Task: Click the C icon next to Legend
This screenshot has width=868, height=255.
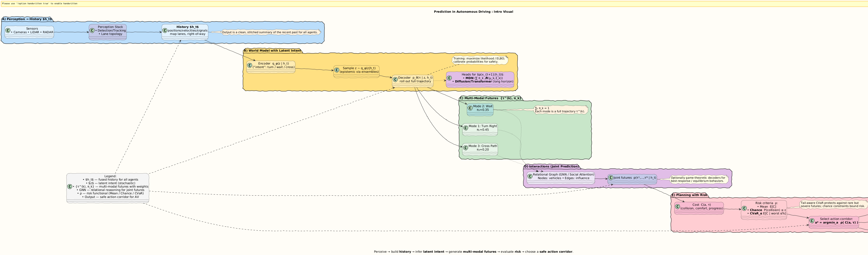Action: 70,187
